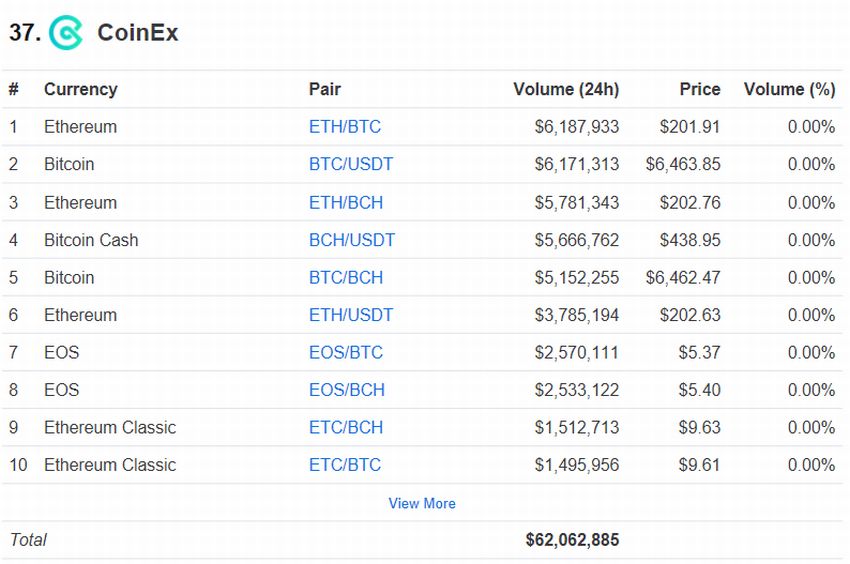This screenshot has height=564, width=850.
Task: Open the CoinEx exchange title
Action: (x=138, y=33)
